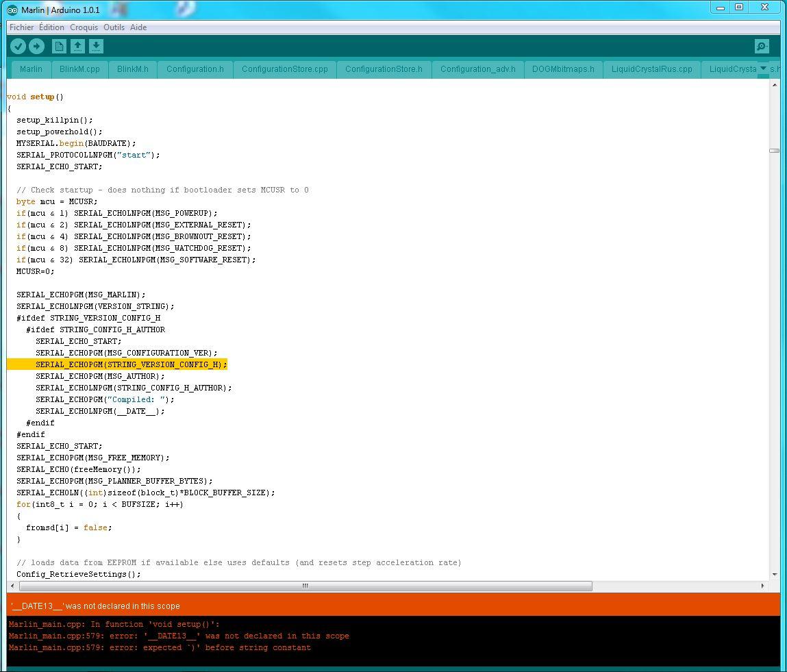The height and width of the screenshot is (672, 787).
Task: Click the vertical scrollbar up arrow
Action: click(775, 86)
